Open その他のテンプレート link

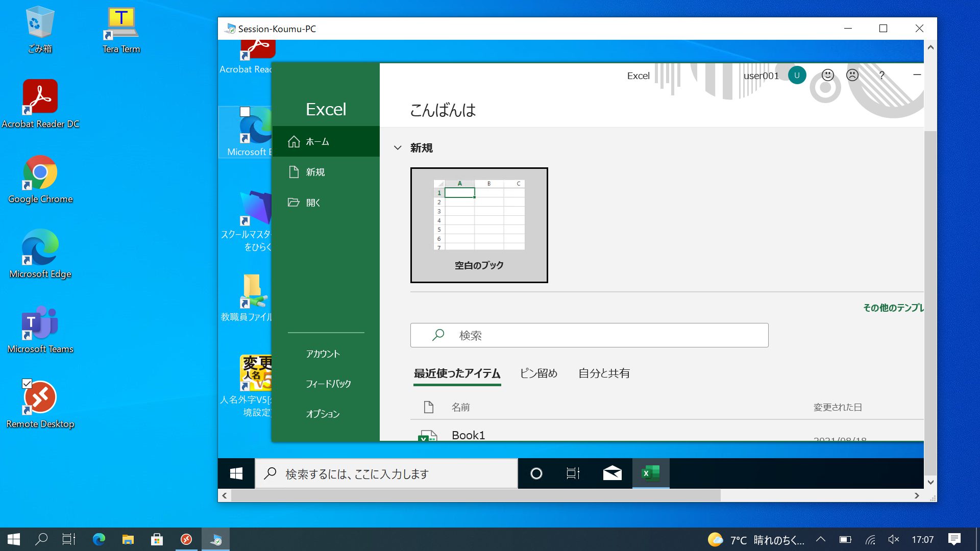pyautogui.click(x=893, y=308)
